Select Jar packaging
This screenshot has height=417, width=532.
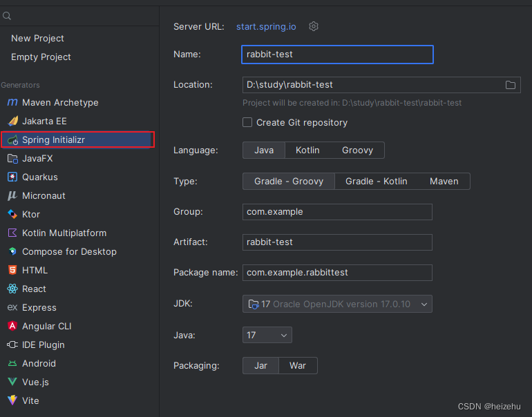click(260, 366)
